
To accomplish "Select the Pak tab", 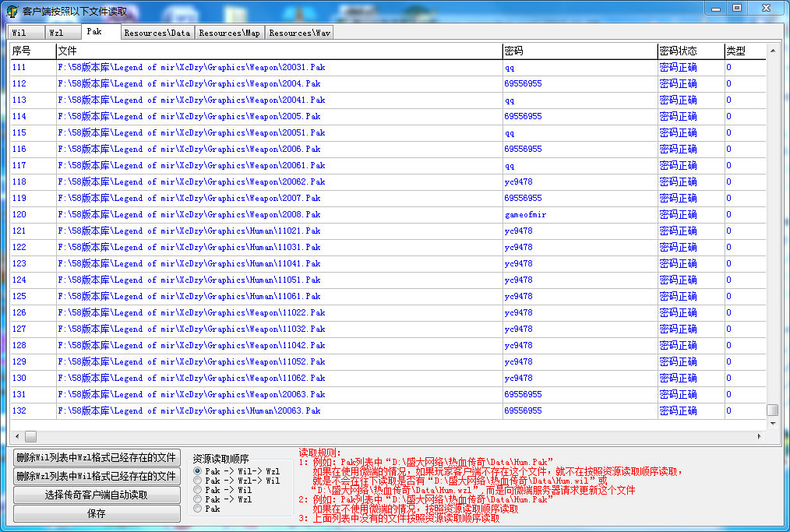I will point(101,31).
